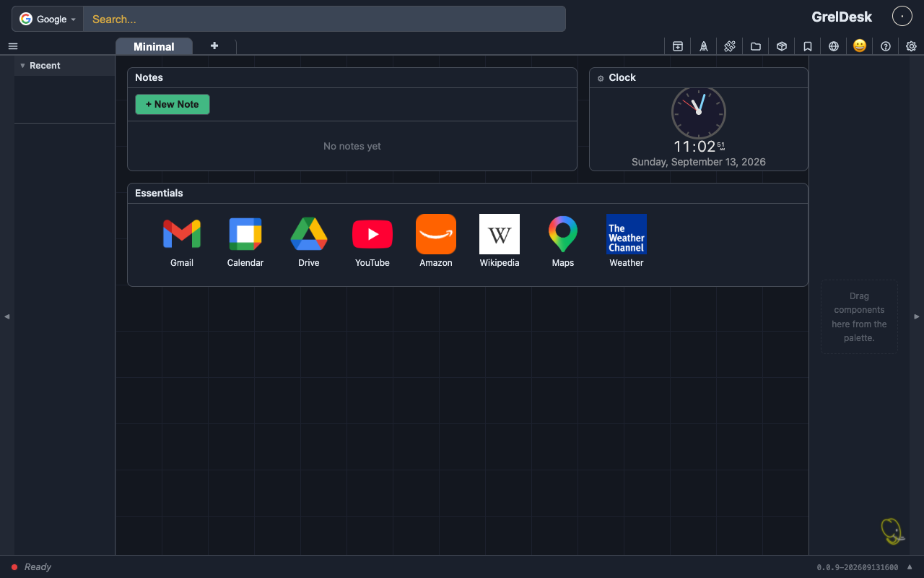Open the Google search engine dropdown
This screenshot has width=924, height=578.
point(48,19)
